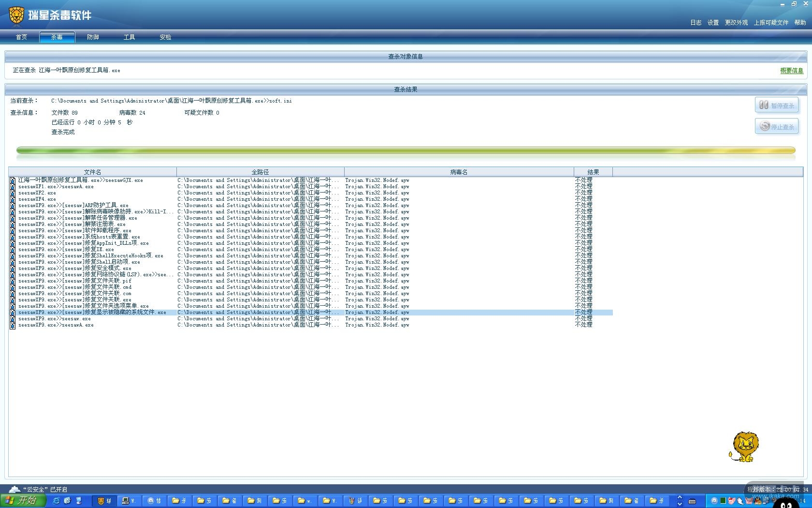Select the seesawXF2.exe row
Image resolution: width=812 pixels, height=508 pixels.
point(311,193)
